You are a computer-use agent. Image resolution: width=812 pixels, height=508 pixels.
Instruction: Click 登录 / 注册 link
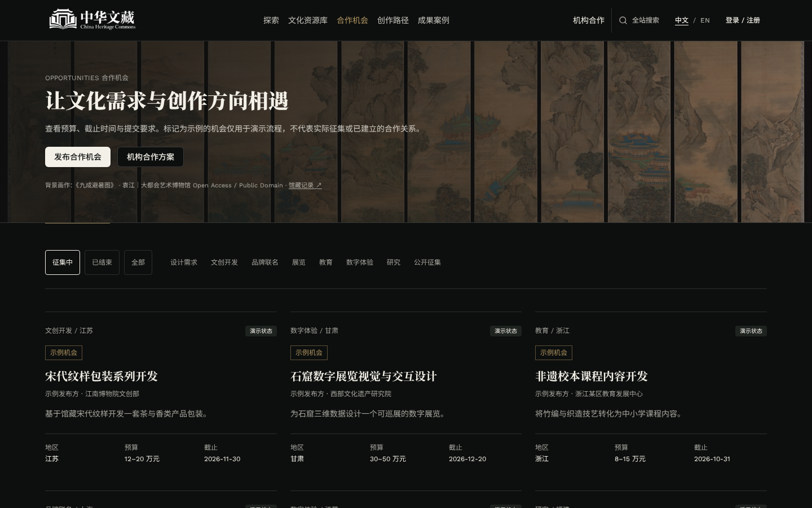[x=743, y=20]
